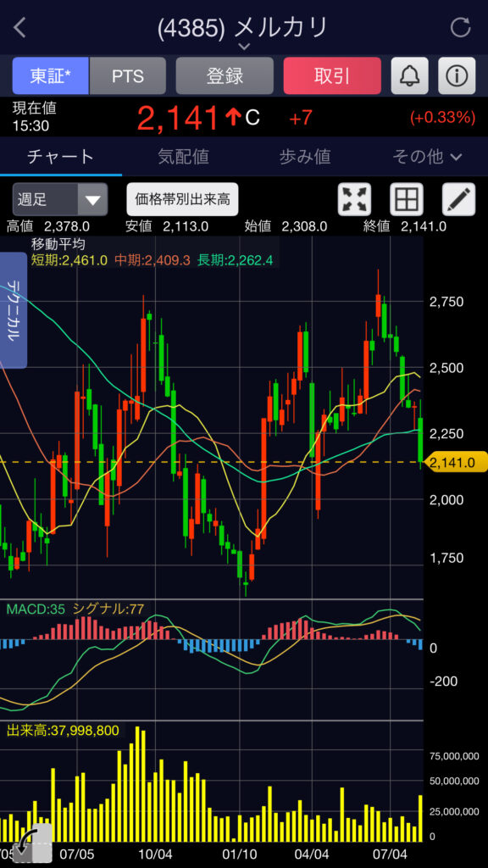The width and height of the screenshot is (488, 868).
Task: Open the 歩み値 tab
Action: 305,157
